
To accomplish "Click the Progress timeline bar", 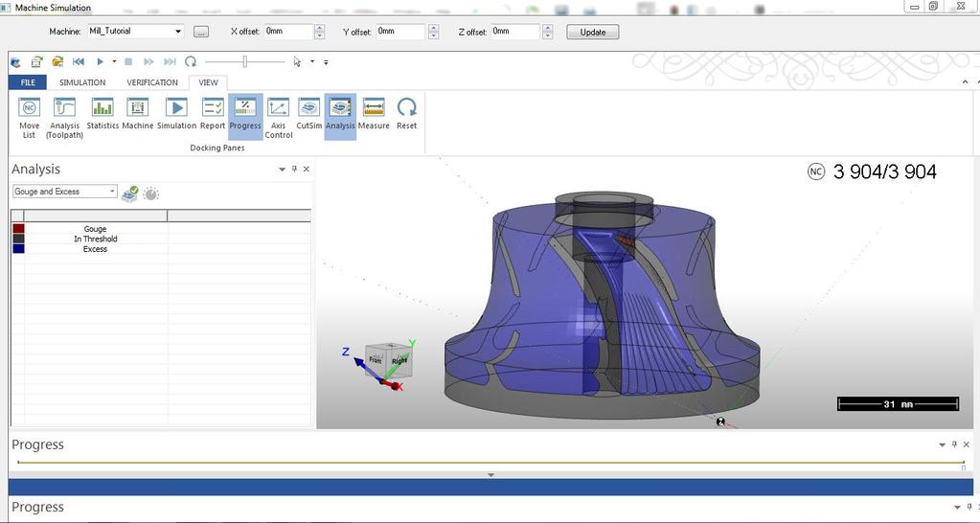I will coord(491,463).
